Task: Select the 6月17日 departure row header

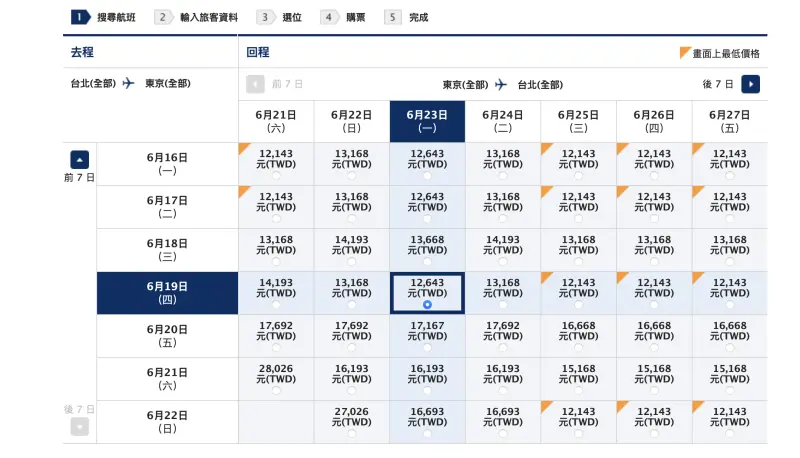Action: click(167, 207)
